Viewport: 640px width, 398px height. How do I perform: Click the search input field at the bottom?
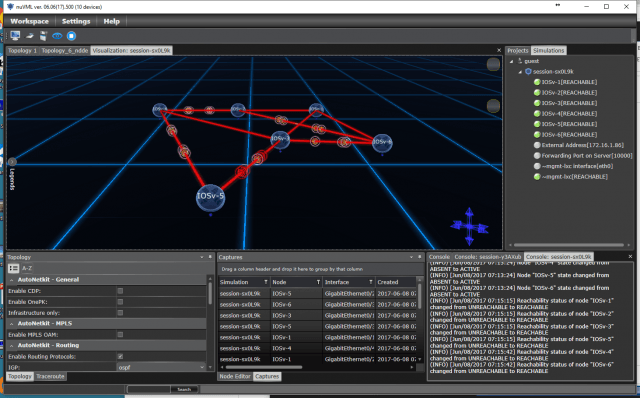(149, 389)
